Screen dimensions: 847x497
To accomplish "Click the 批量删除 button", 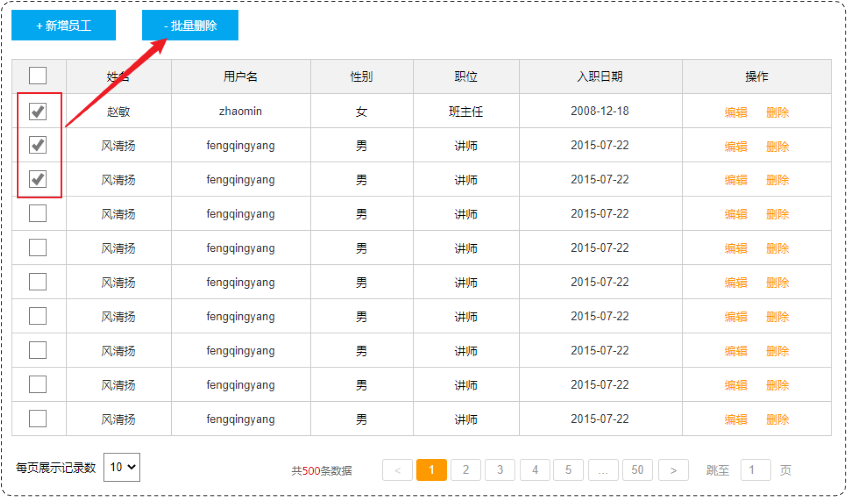I will pos(190,25).
